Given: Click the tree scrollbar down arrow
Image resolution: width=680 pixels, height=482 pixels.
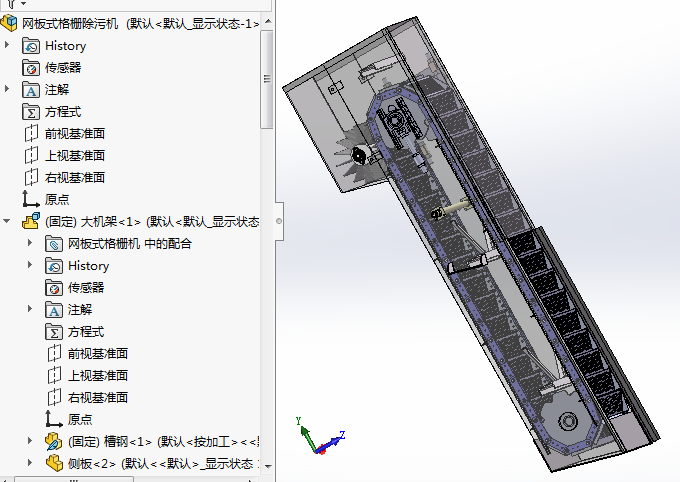Looking at the screenshot, I should tap(268, 466).
